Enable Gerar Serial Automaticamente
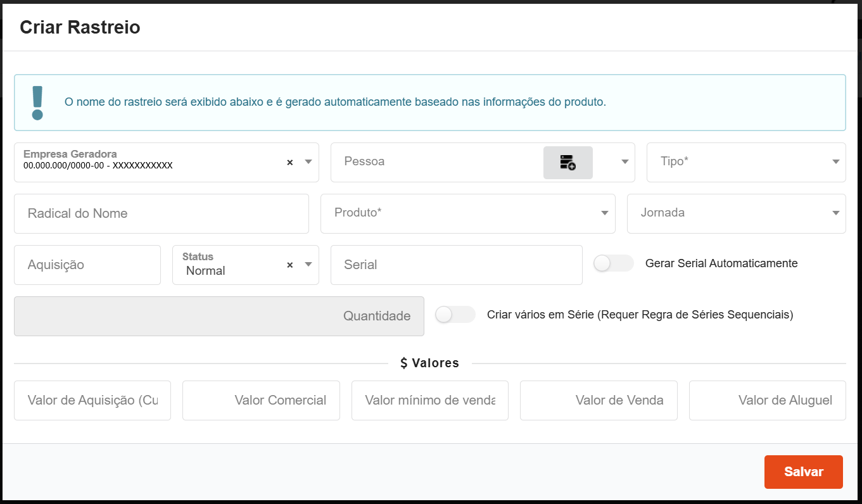Image resolution: width=862 pixels, height=504 pixels. pyautogui.click(x=613, y=262)
